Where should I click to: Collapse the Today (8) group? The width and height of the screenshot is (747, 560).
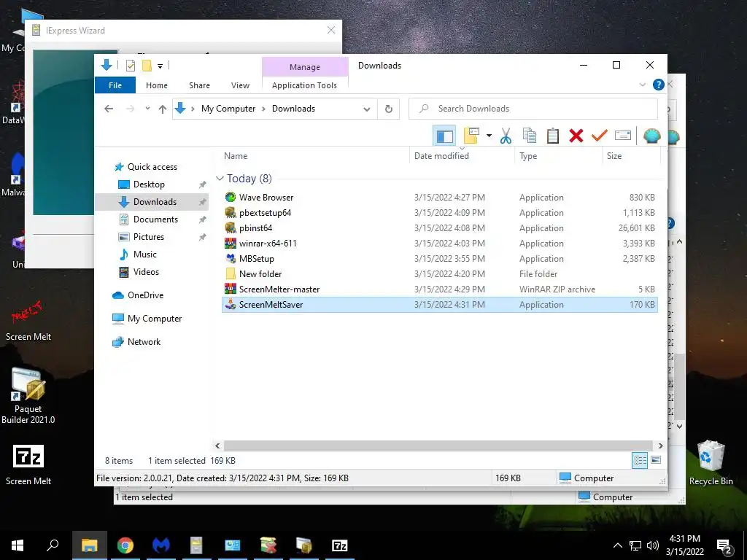pyautogui.click(x=220, y=179)
